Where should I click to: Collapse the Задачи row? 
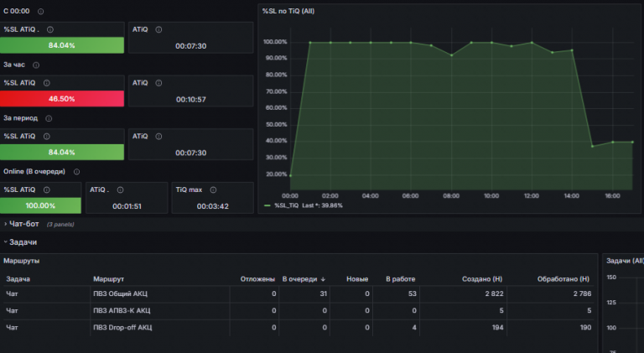coord(20,242)
